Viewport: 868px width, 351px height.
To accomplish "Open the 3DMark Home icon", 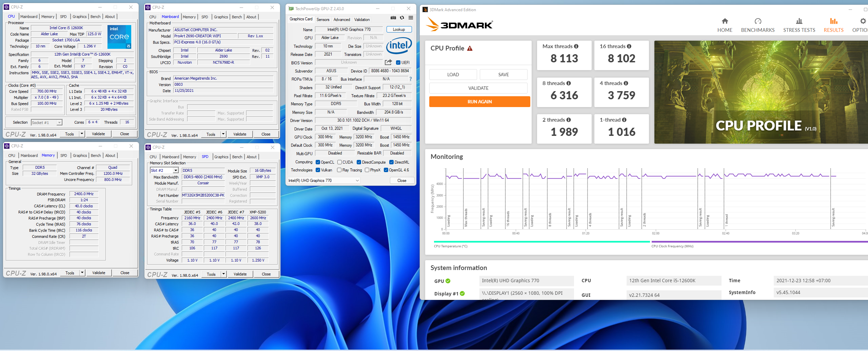I will coord(725,21).
